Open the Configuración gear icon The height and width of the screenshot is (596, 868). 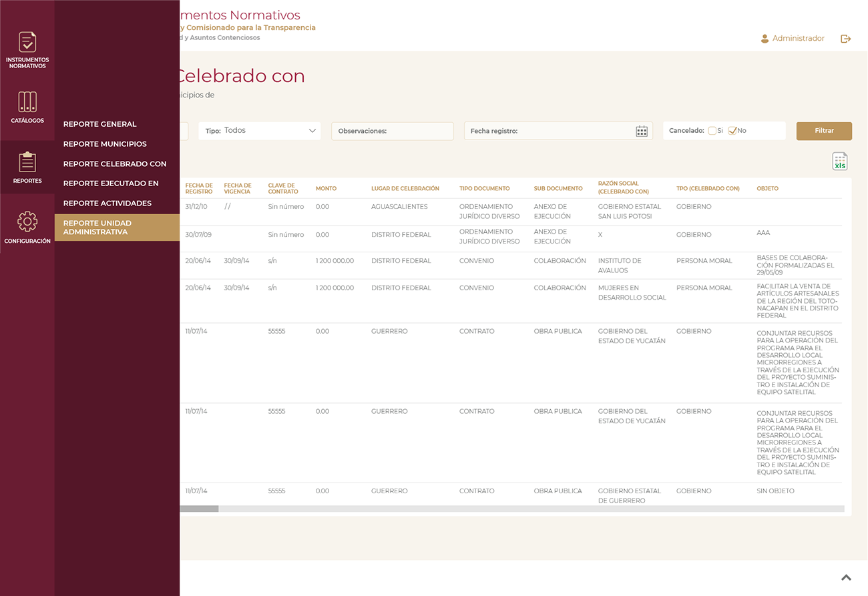pyautogui.click(x=27, y=222)
